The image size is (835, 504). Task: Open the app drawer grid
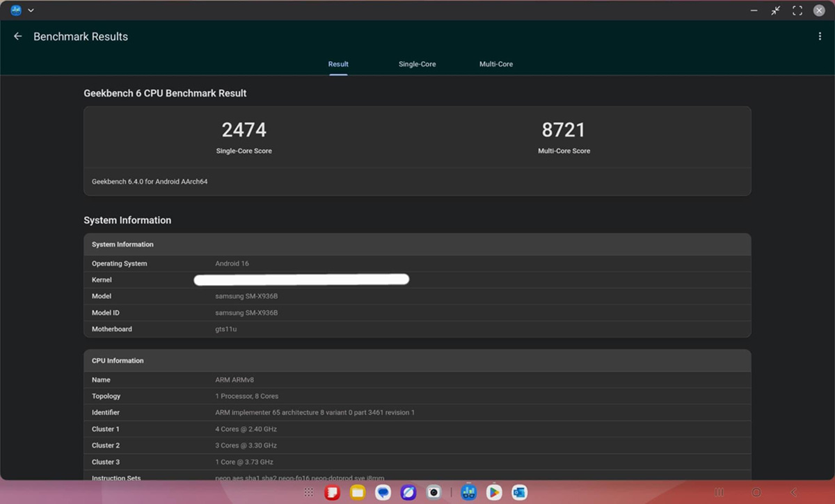(309, 492)
